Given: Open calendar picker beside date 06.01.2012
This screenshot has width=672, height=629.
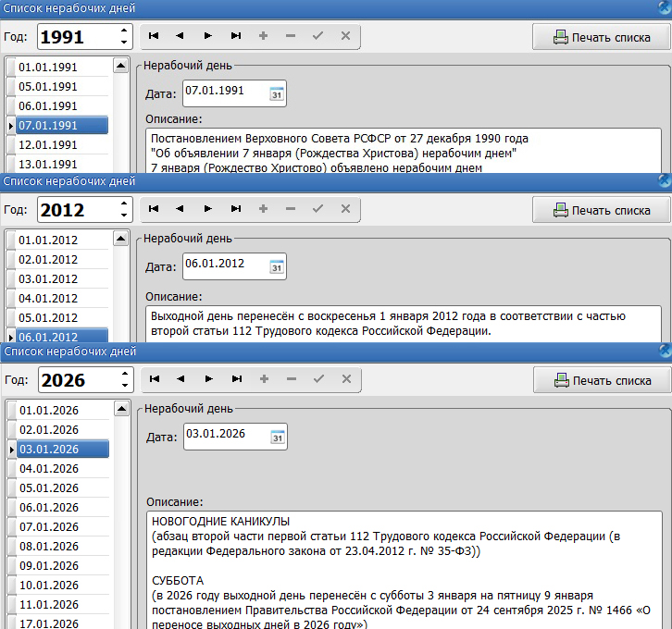Looking at the screenshot, I should tap(276, 266).
